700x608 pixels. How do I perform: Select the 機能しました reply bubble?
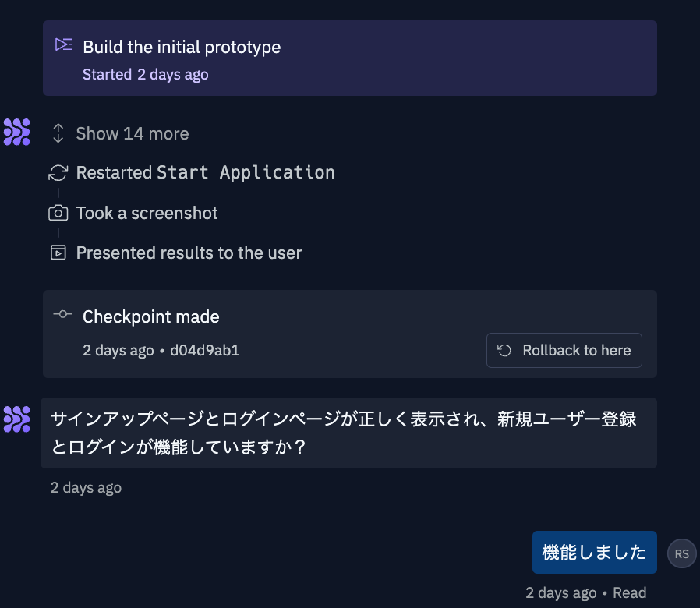tap(594, 552)
